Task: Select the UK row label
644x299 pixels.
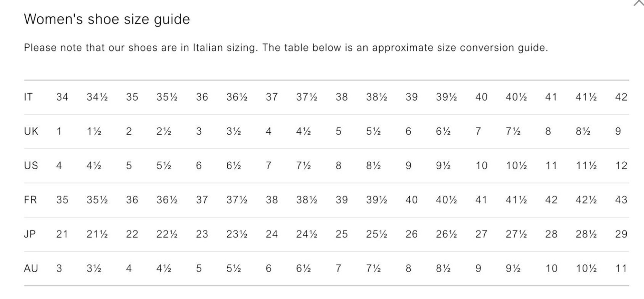Action: pos(31,131)
